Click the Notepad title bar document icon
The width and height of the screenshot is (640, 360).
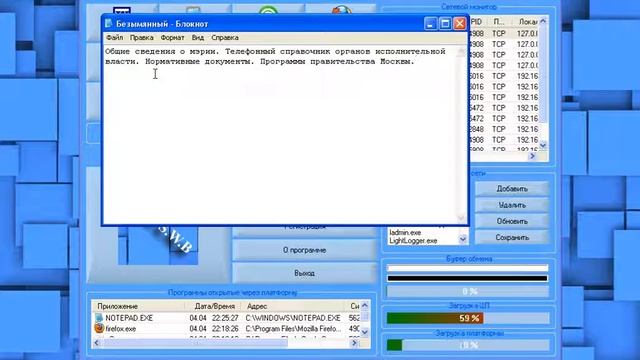tap(109, 24)
